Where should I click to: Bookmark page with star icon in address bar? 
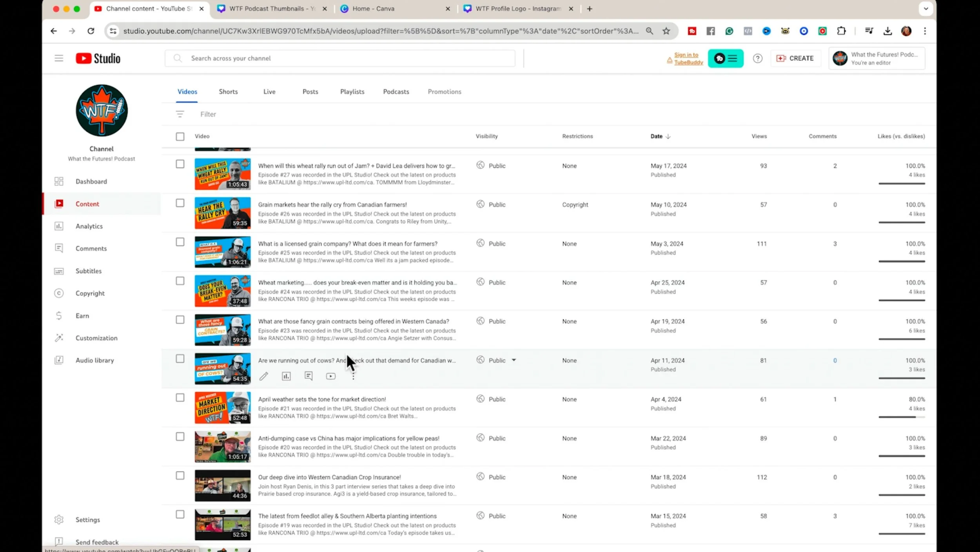pos(666,31)
